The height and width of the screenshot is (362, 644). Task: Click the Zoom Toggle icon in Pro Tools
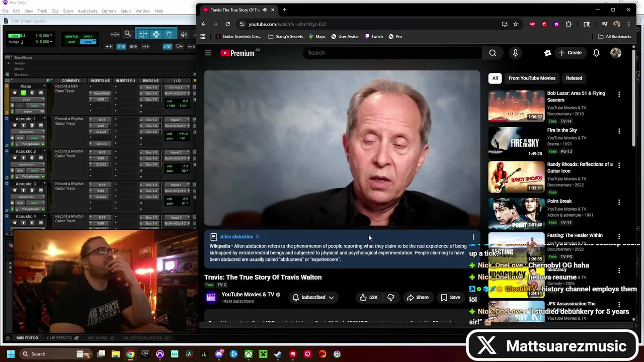coord(115,34)
